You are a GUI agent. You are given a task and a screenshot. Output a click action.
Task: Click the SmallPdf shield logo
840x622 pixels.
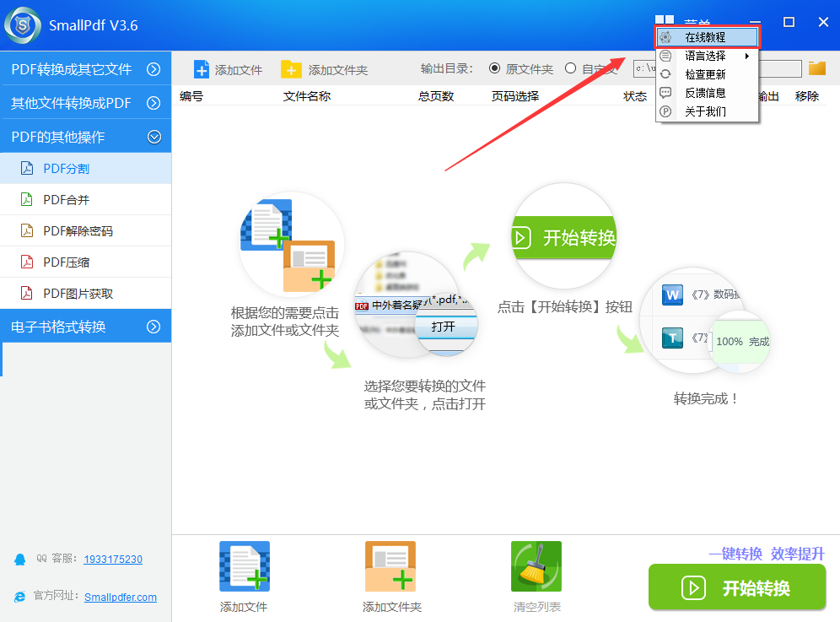[x=23, y=25]
